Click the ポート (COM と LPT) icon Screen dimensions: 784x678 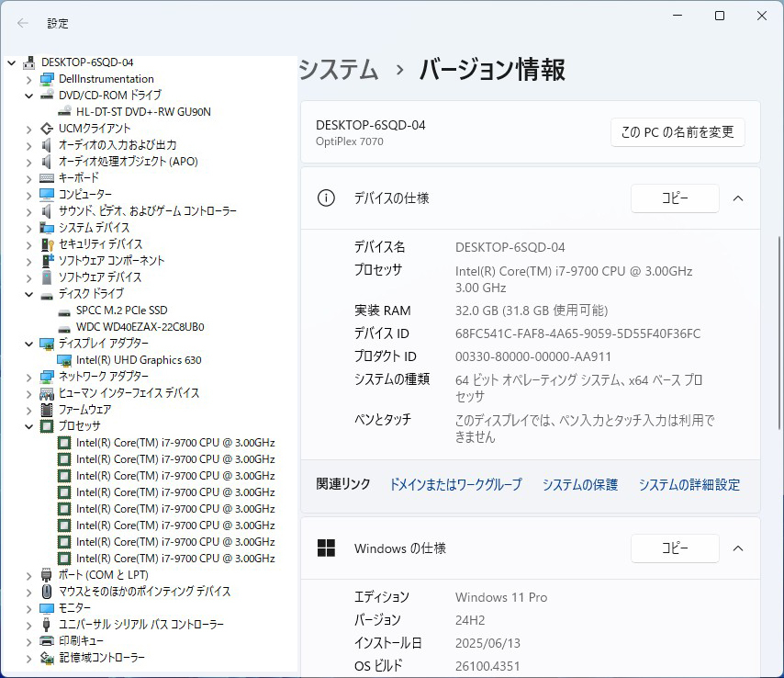[x=47, y=575]
